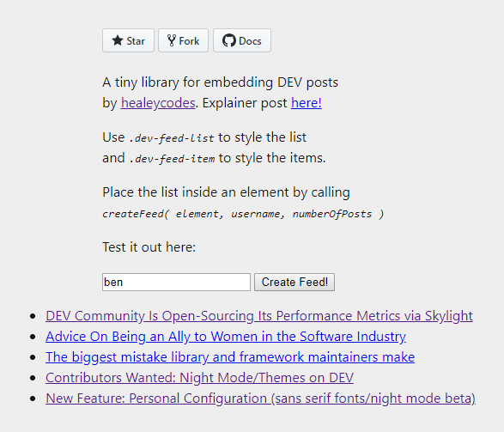Image resolution: width=504 pixels, height=432 pixels.
Task: Click the createFeed function signature text
Action: (243, 214)
